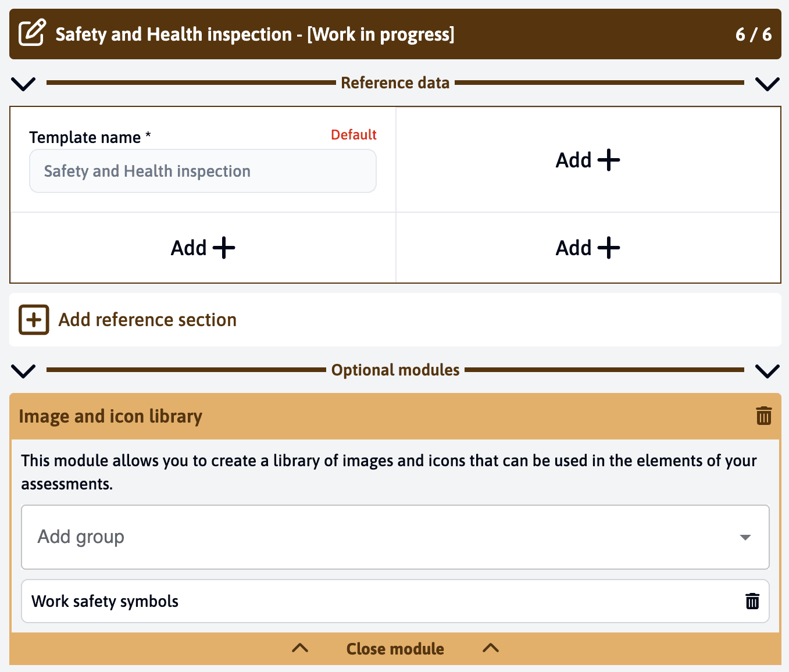Remove the Work safety symbols group
Viewport: 789px width, 672px height.
[752, 601]
